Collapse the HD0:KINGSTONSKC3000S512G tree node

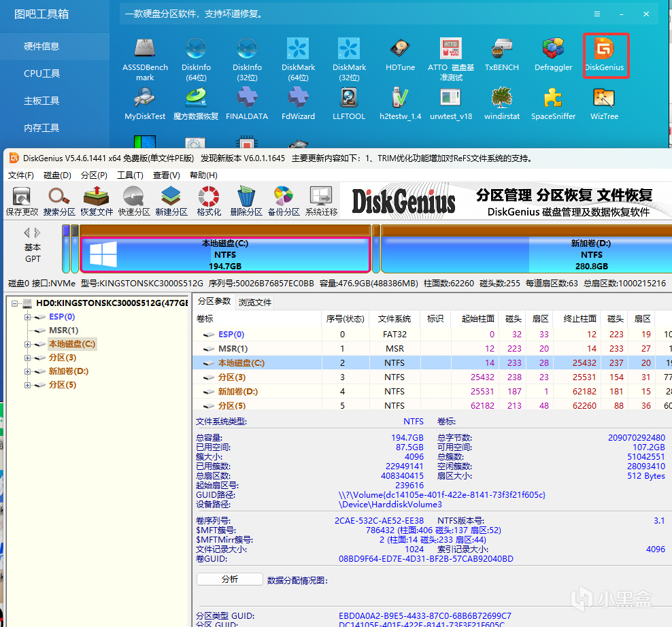(x=14, y=303)
